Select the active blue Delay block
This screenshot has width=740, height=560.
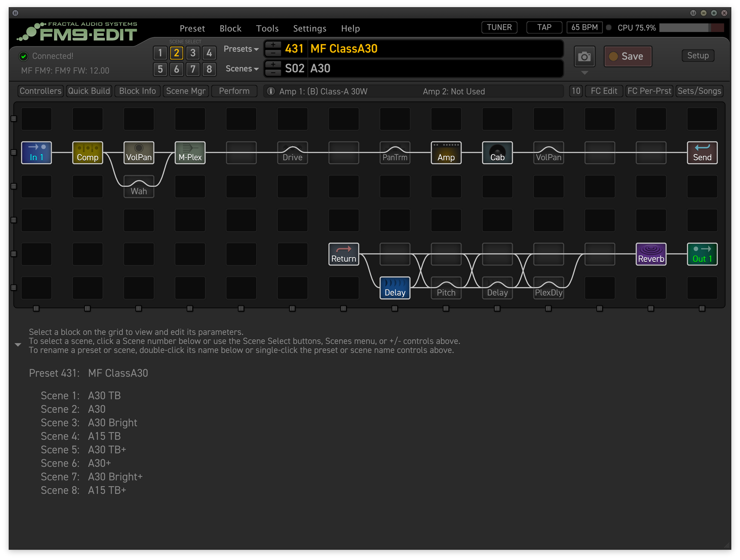pyautogui.click(x=395, y=288)
